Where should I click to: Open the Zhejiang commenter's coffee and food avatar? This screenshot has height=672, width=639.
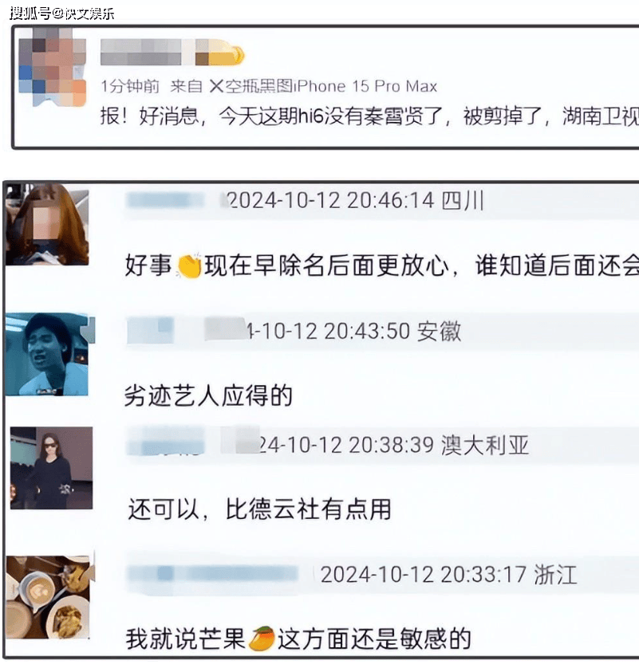point(48,597)
